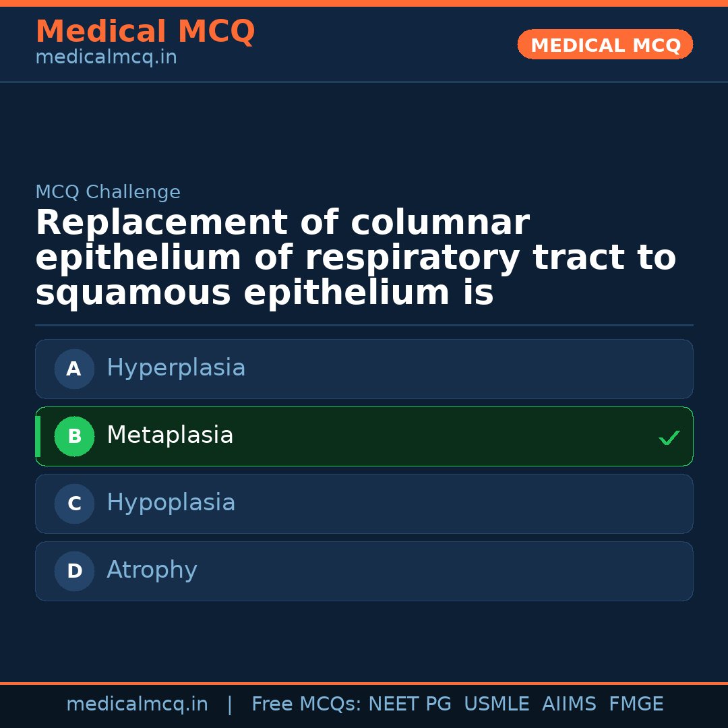Select FMGE in the footer
728x728 pixels.
click(636, 704)
